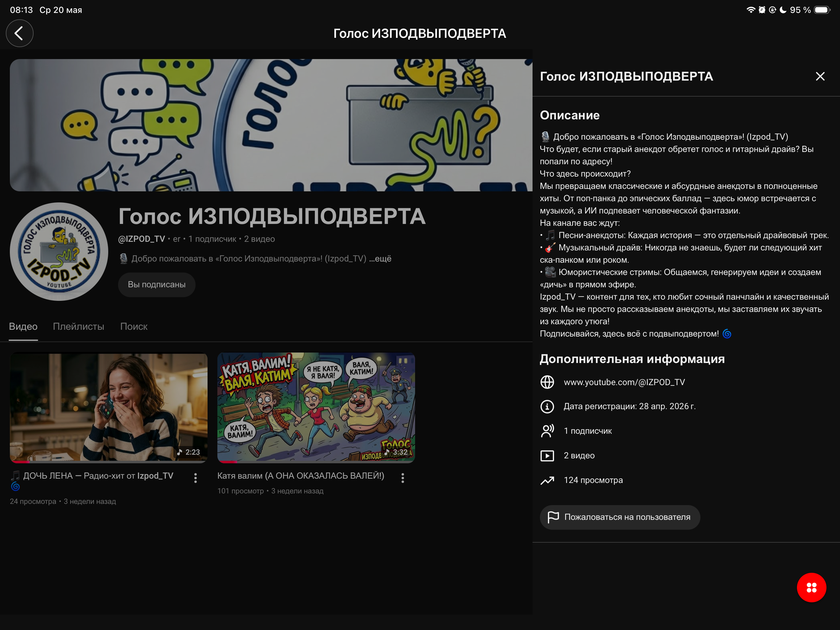Click the Дополнительная информация heading
This screenshot has height=630, width=840.
point(632,359)
